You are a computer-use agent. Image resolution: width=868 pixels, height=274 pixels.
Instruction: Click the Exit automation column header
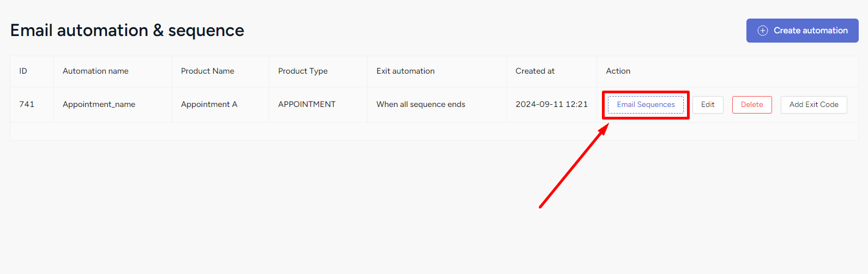pyautogui.click(x=406, y=71)
